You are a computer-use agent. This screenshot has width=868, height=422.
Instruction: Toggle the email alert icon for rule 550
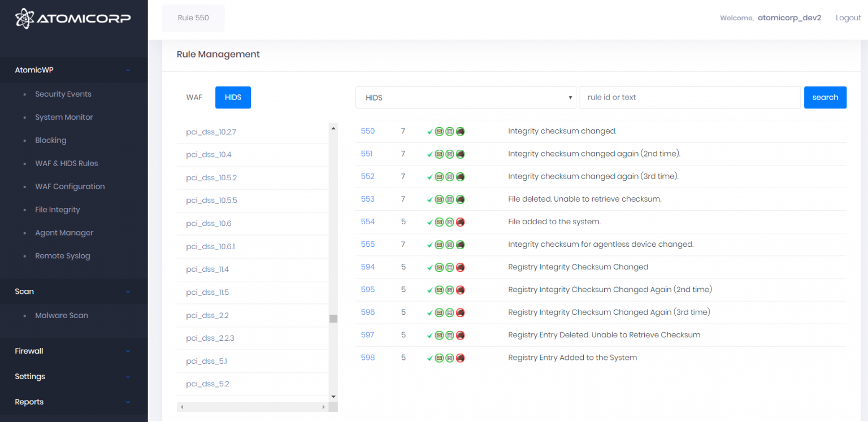(x=439, y=131)
